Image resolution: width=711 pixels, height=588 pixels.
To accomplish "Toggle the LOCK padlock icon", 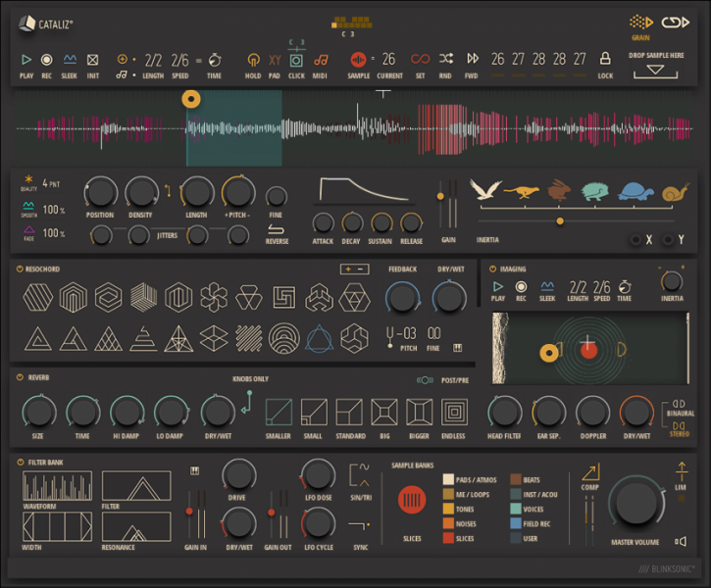I will pos(605,59).
